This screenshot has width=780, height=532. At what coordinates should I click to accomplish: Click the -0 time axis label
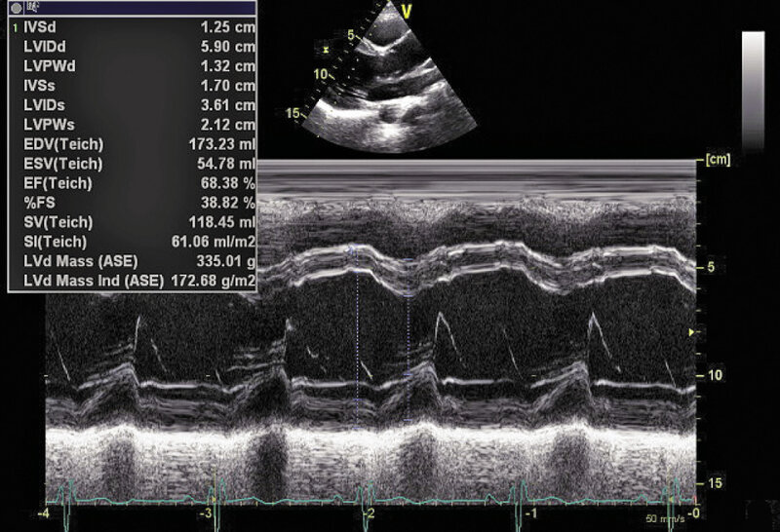click(693, 513)
